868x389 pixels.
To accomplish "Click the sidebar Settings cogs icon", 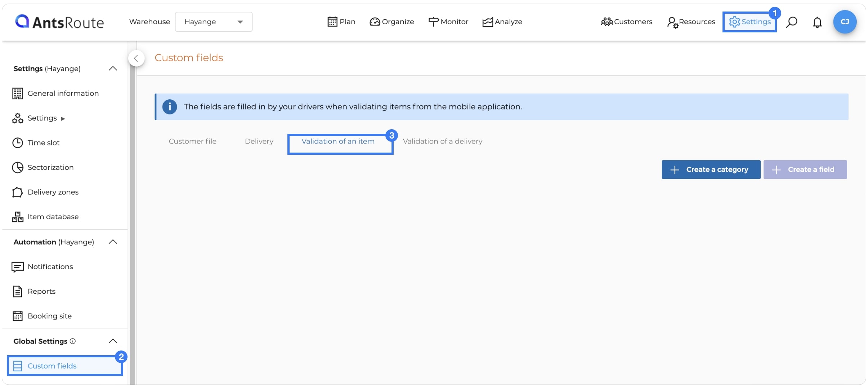I will pyautogui.click(x=17, y=118).
